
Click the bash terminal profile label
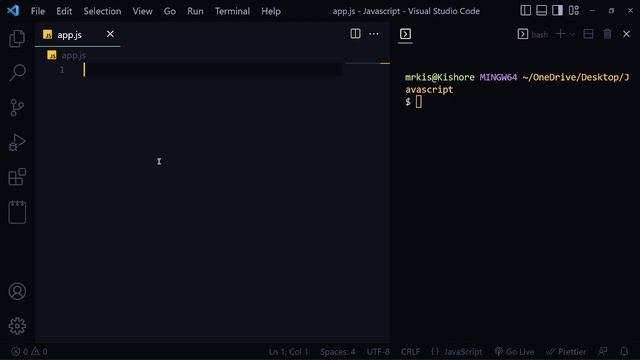(539, 35)
